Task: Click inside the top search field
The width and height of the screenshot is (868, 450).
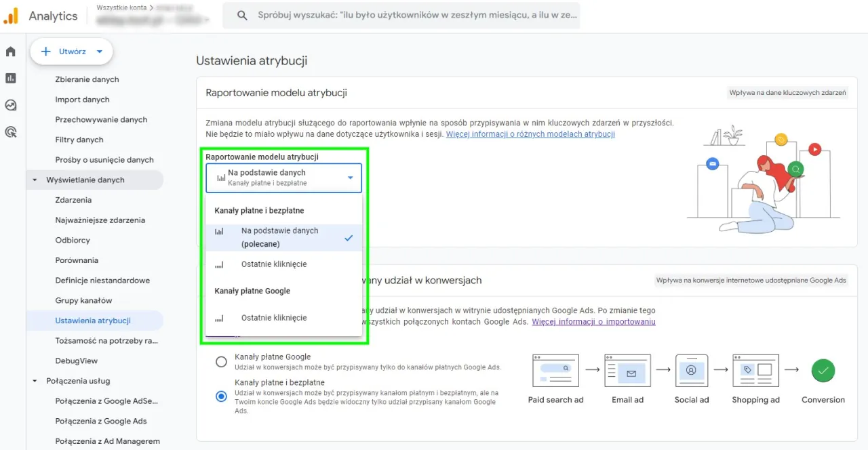Action: [407, 15]
